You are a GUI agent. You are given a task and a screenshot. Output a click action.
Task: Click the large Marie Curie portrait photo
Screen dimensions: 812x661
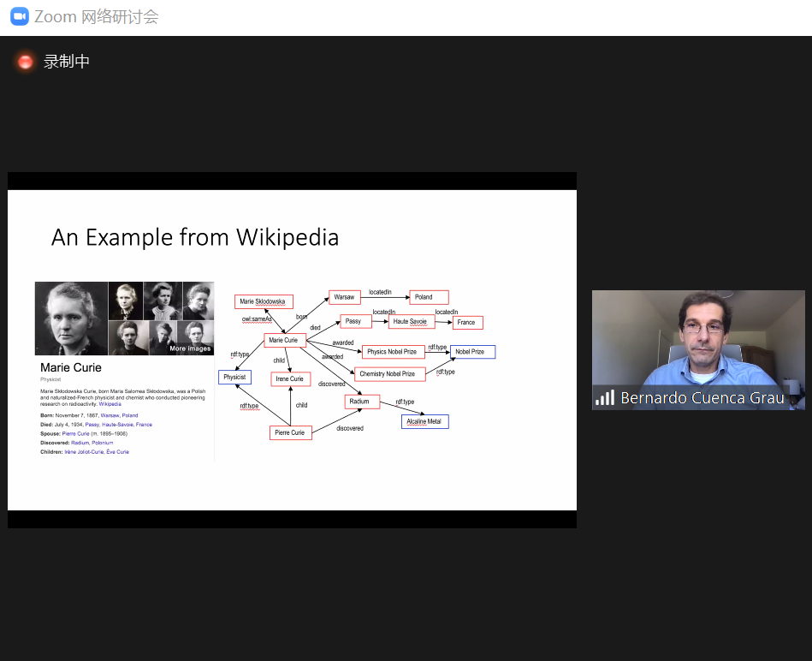(x=71, y=318)
